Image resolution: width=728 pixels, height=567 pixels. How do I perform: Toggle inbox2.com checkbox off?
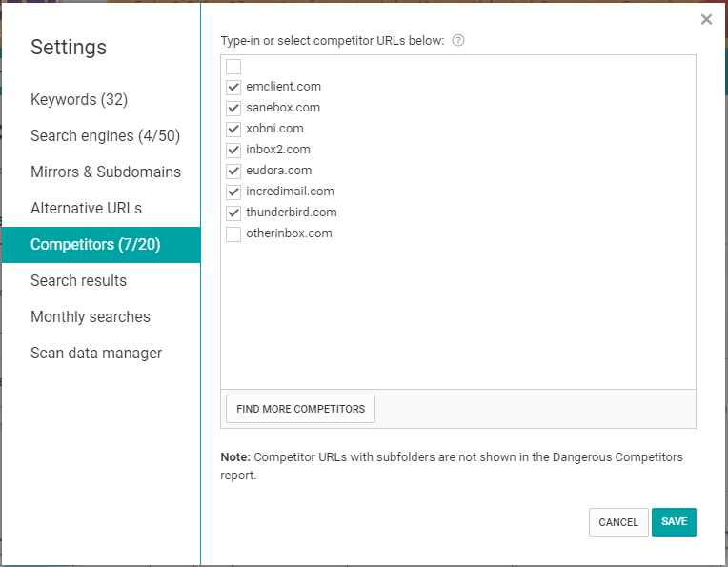tap(233, 150)
